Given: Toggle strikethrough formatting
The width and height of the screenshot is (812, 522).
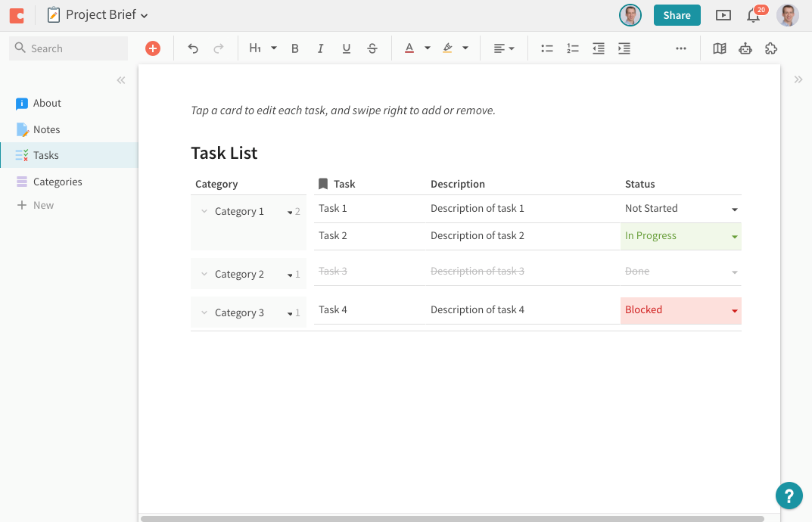Looking at the screenshot, I should (372, 48).
